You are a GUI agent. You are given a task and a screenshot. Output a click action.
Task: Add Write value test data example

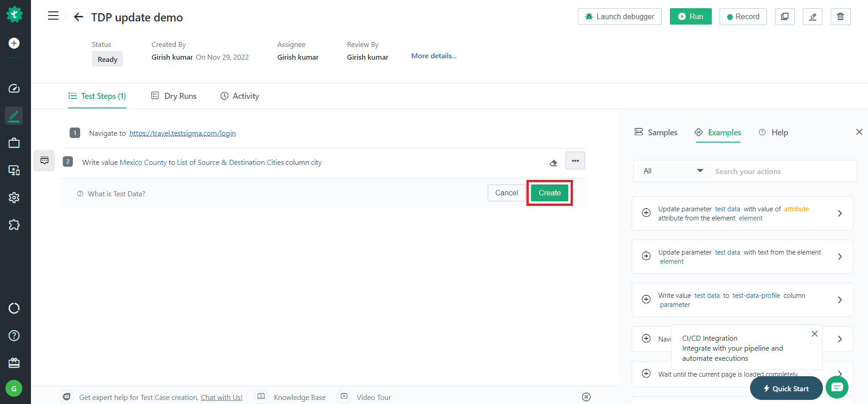[646, 299]
